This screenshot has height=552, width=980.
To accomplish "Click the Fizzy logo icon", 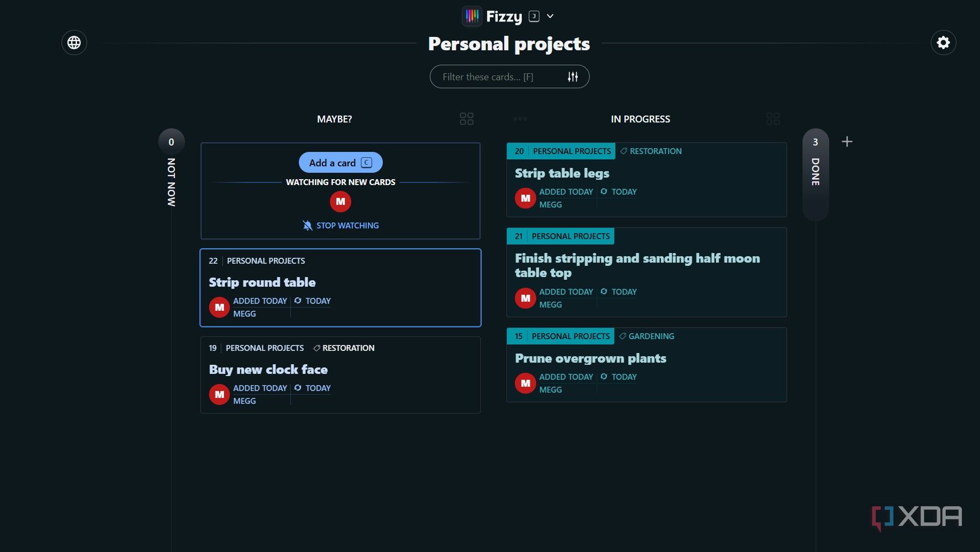I will tap(472, 16).
